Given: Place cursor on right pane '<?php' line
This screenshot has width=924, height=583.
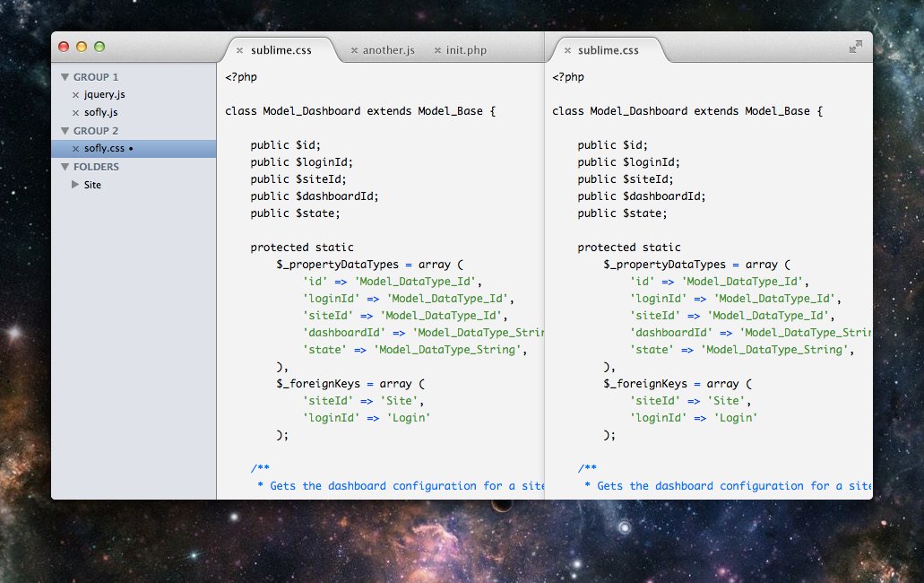Looking at the screenshot, I should 568,76.
